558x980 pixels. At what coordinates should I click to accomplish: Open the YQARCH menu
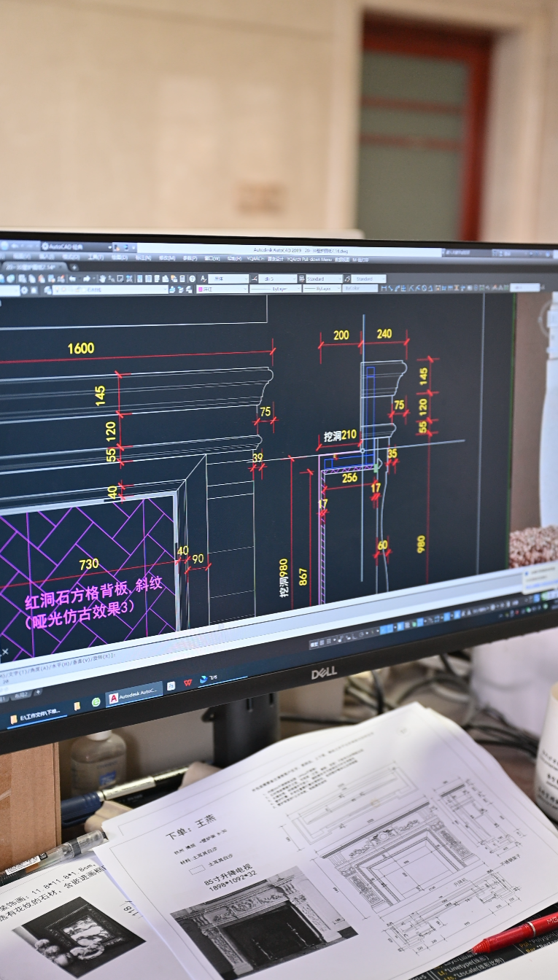tap(255, 257)
